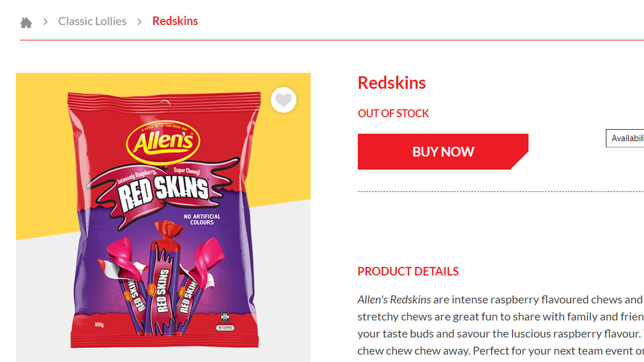Click the wrapped Red Skins lollies illustration
The image size is (644, 362).
(163, 282)
